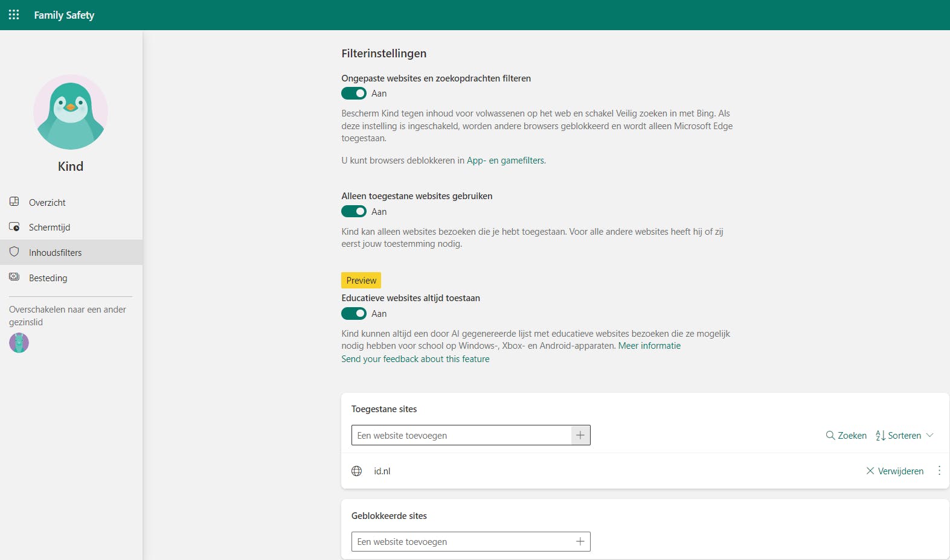This screenshot has width=950, height=560.
Task: Go to Schermtijd in the sidebar
Action: pos(50,227)
